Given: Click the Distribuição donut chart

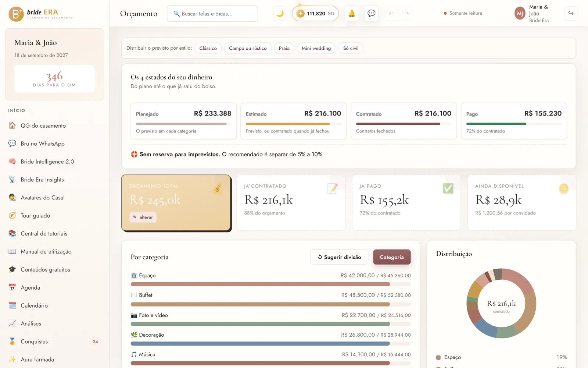Looking at the screenshot, I should tap(501, 303).
